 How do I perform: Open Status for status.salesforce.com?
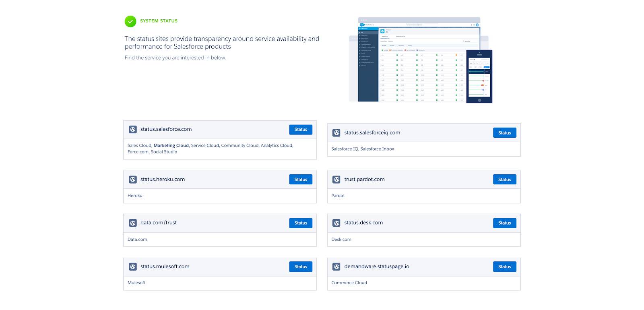[301, 130]
